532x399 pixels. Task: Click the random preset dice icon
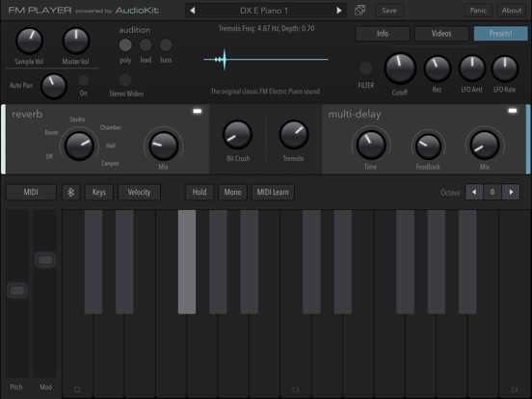pos(359,11)
